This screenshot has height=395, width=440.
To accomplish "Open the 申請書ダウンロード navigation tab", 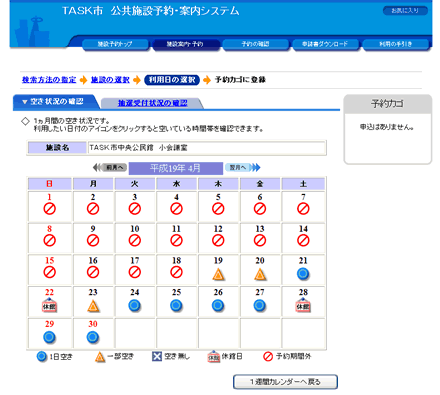I will tap(325, 44).
